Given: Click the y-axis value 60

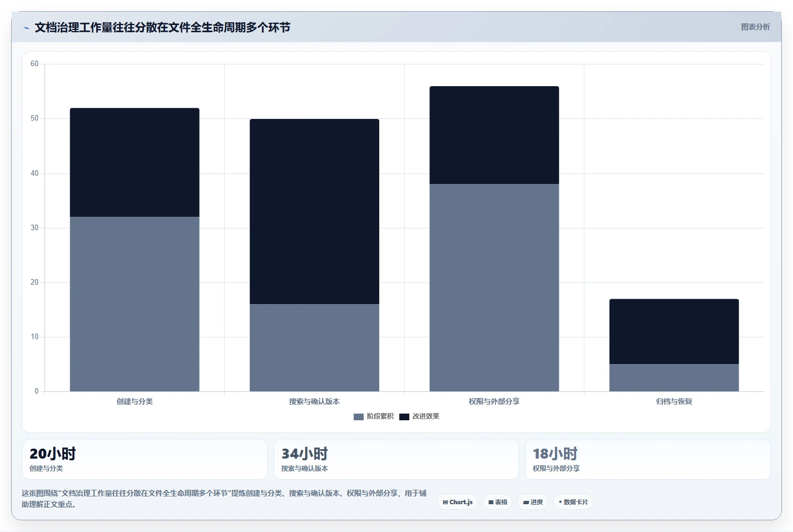Looking at the screenshot, I should click(34, 64).
